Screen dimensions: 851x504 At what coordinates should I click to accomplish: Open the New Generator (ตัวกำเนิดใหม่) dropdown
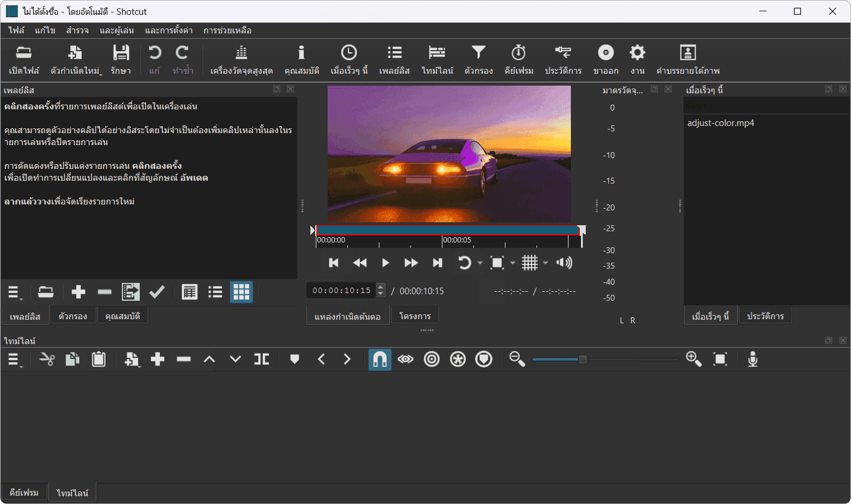point(76,59)
